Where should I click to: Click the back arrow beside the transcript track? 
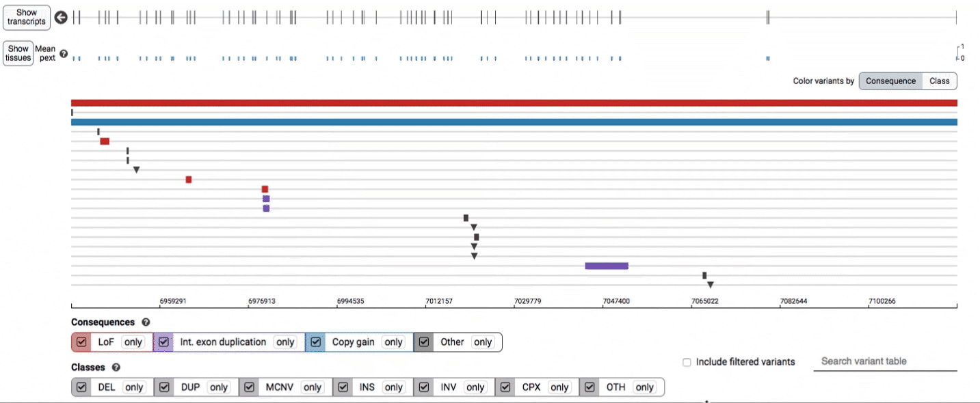tap(61, 18)
